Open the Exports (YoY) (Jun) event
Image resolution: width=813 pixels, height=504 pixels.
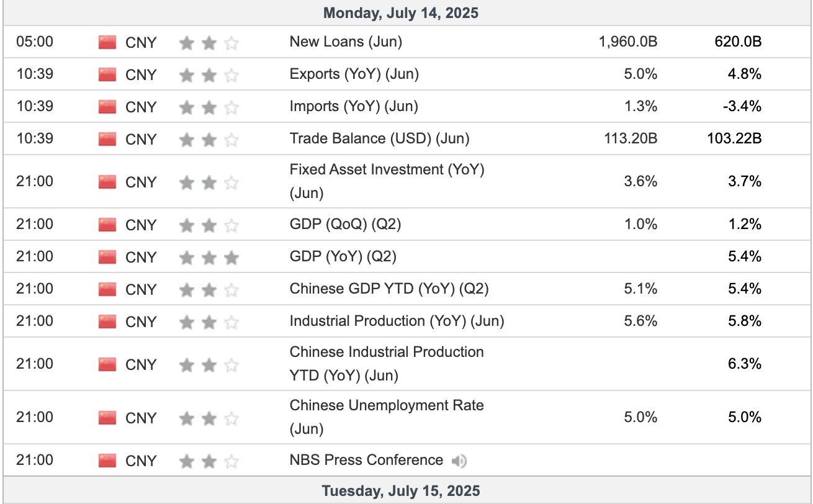354,74
